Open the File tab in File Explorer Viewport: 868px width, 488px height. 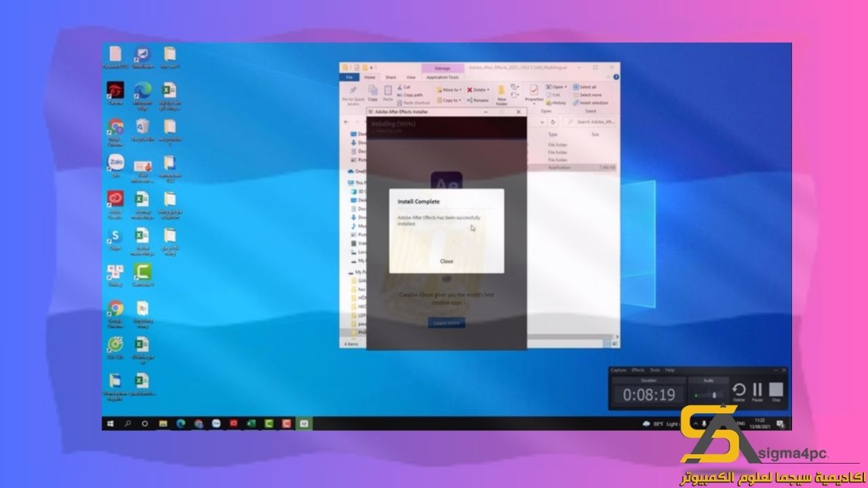[349, 77]
